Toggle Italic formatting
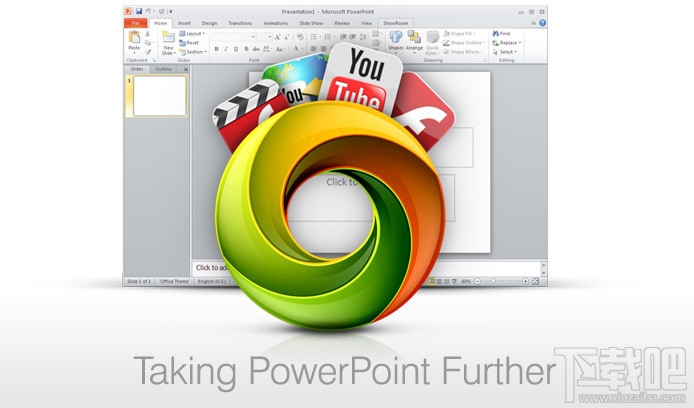Image resolution: width=694 pixels, height=408 pixels. point(226,49)
